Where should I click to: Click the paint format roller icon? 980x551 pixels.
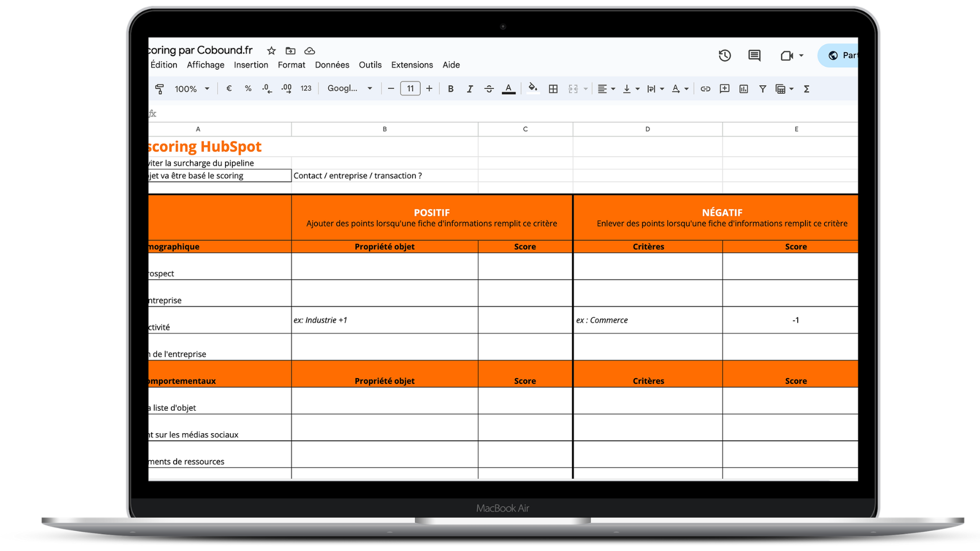pyautogui.click(x=159, y=89)
